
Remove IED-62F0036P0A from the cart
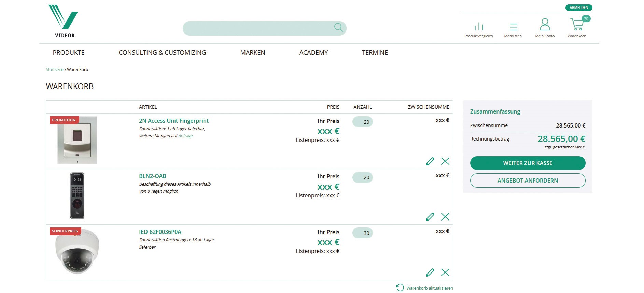tap(445, 272)
